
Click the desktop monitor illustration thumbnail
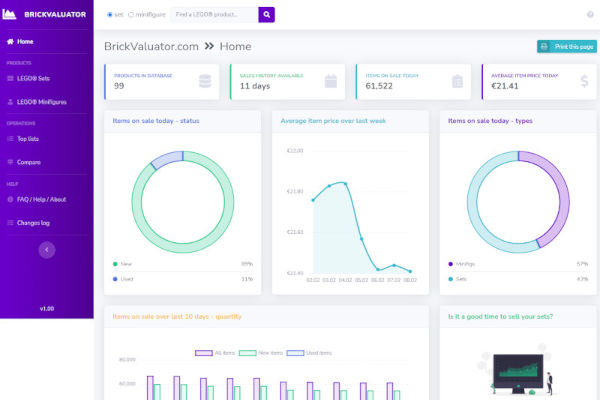coord(518,373)
